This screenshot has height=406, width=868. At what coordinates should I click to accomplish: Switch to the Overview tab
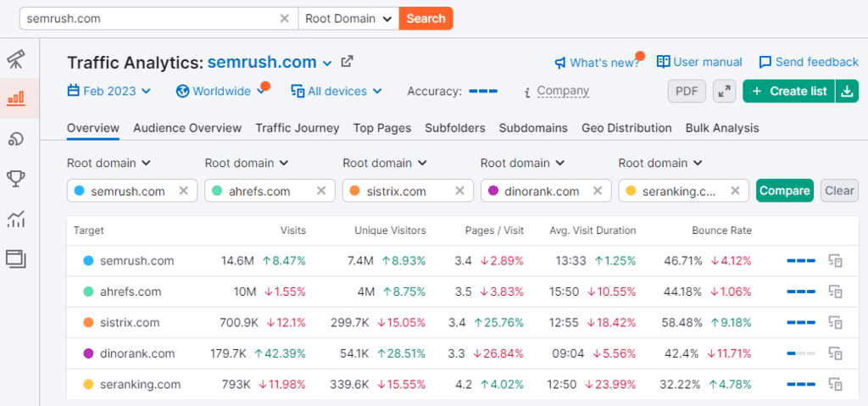click(x=93, y=128)
